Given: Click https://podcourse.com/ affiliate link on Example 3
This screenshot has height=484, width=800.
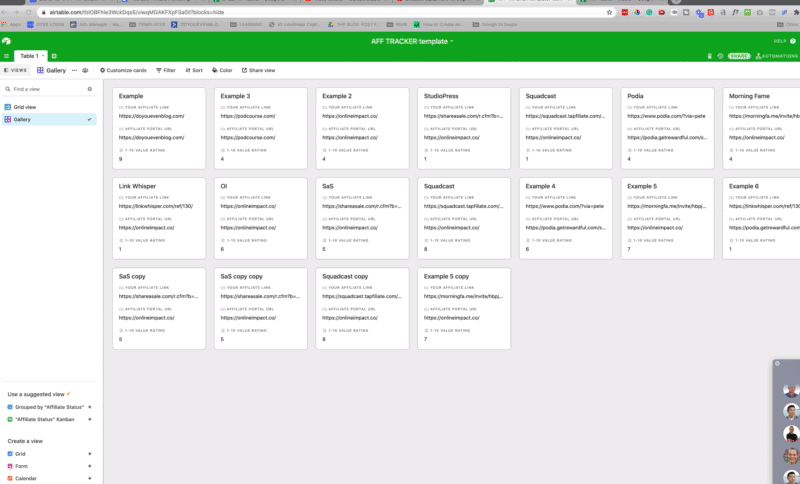Looking at the screenshot, I should [248, 116].
